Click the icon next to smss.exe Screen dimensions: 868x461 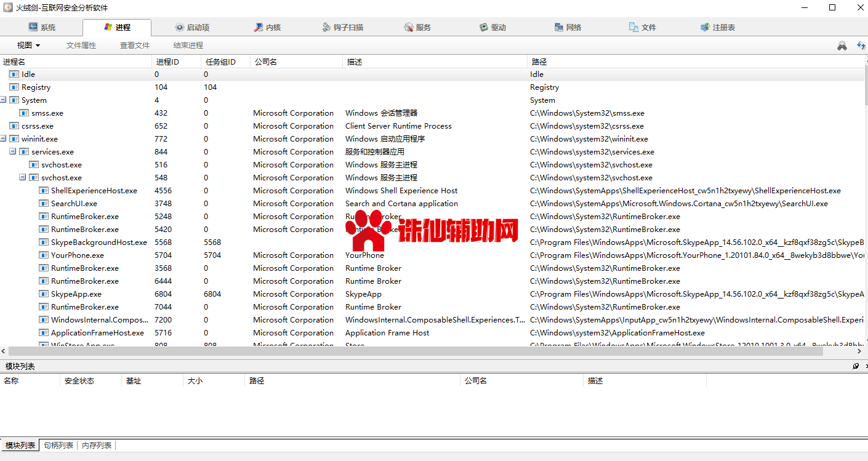point(24,113)
